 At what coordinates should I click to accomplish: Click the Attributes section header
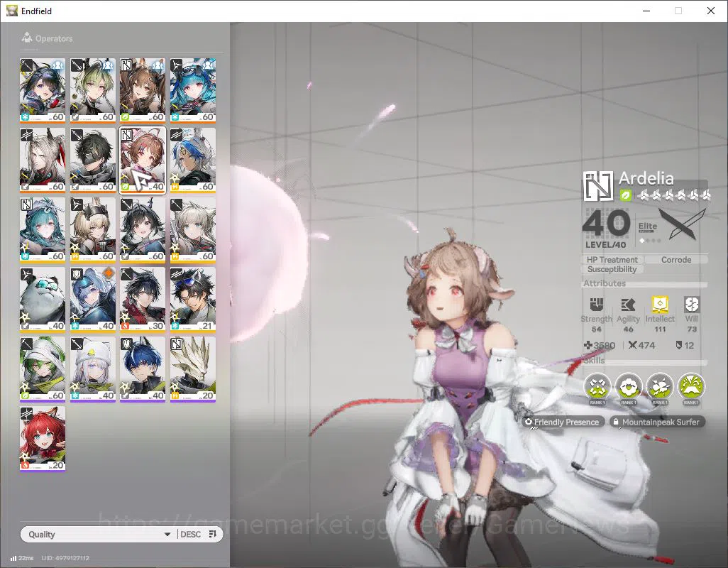pyautogui.click(x=605, y=283)
